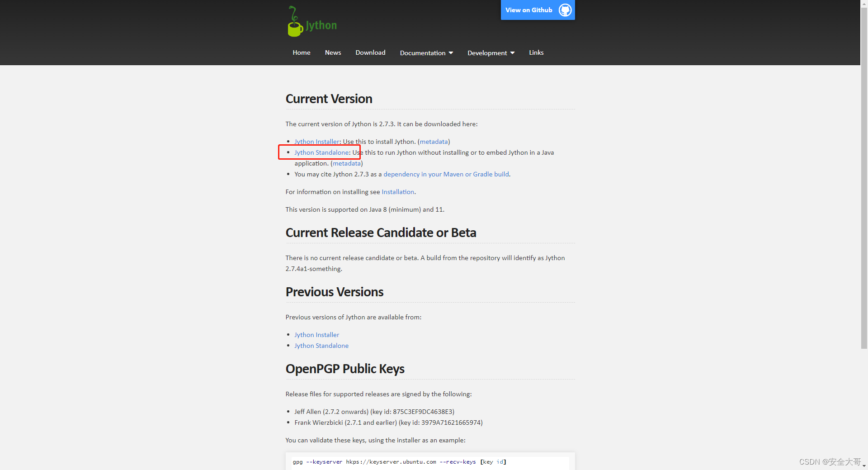Click the 2.7.4a1-something text

tap(314, 269)
